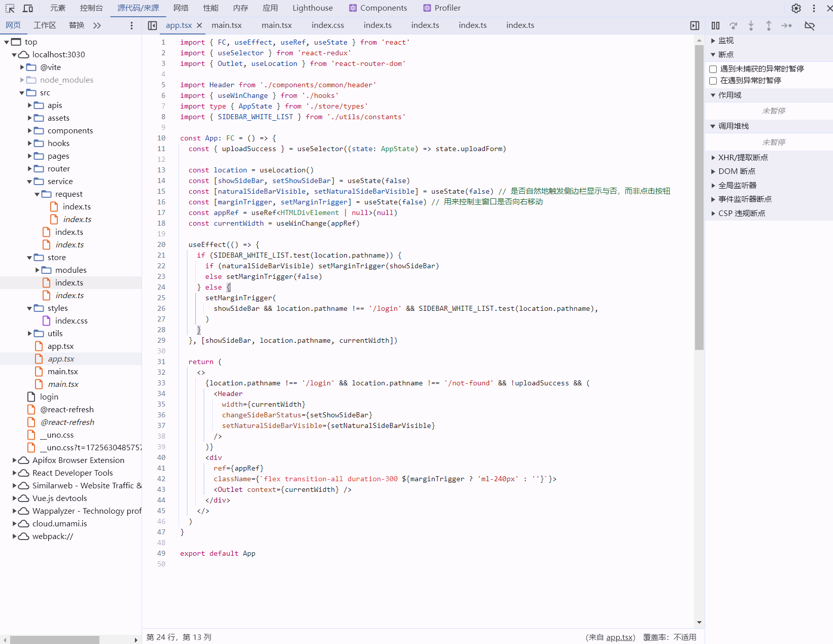Click the app.tsx source link in status bar
This screenshot has width=833, height=644.
619,637
